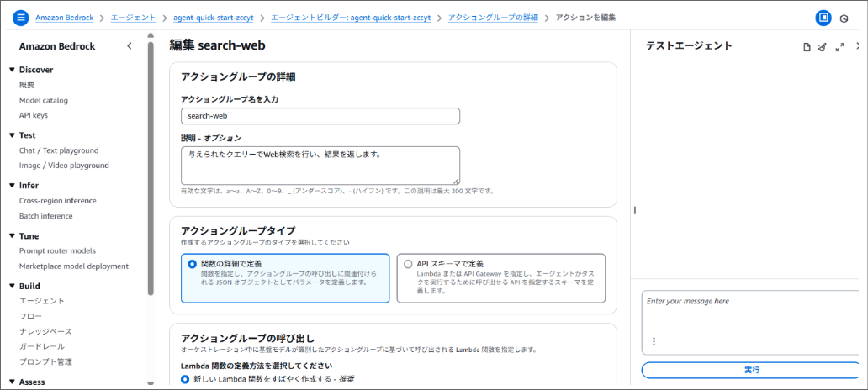The image size is (868, 390).
Task: Open エージェント under Build in the sidebar
Action: click(42, 301)
